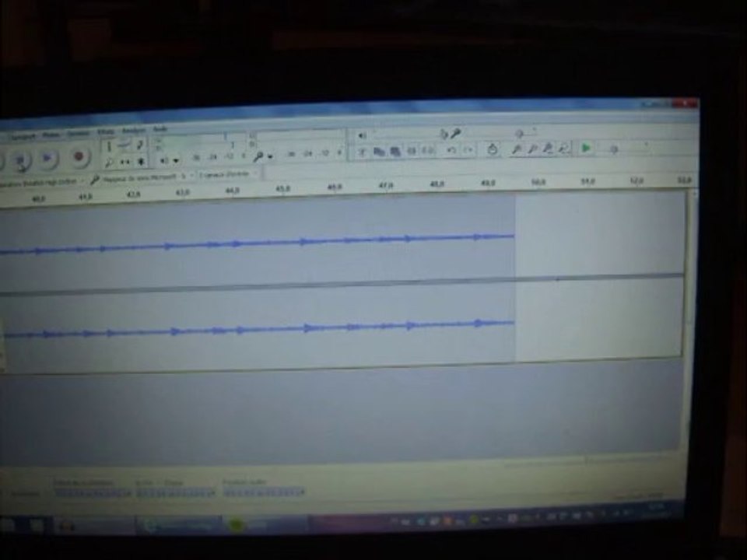Click the Zoom Out icon

(x=532, y=149)
